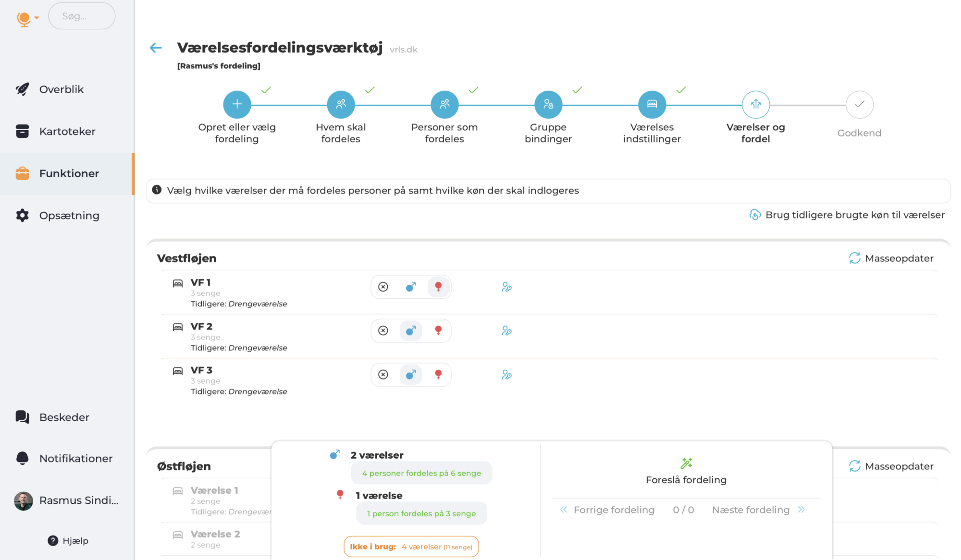Go to Næste fordeling
The width and height of the screenshot is (961, 560).
coord(758,510)
